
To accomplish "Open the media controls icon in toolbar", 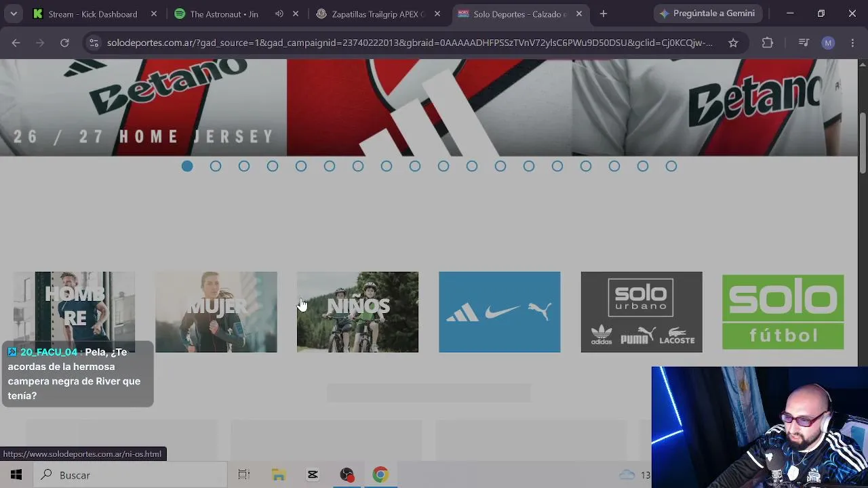I will click(804, 43).
